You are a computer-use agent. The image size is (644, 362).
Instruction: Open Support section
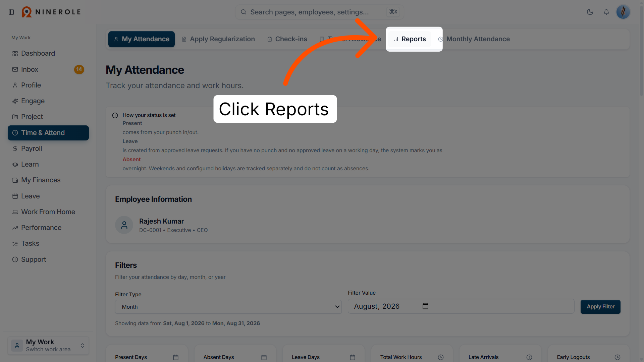tap(48, 259)
